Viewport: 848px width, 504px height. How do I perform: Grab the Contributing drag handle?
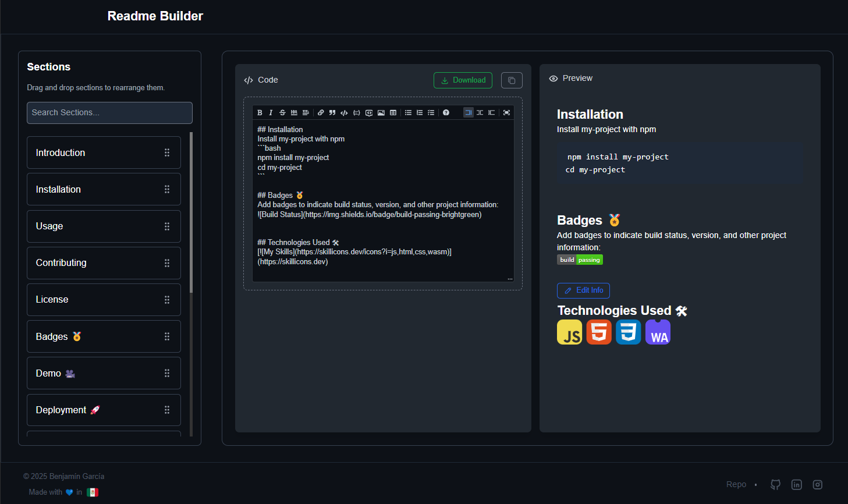[x=167, y=263]
